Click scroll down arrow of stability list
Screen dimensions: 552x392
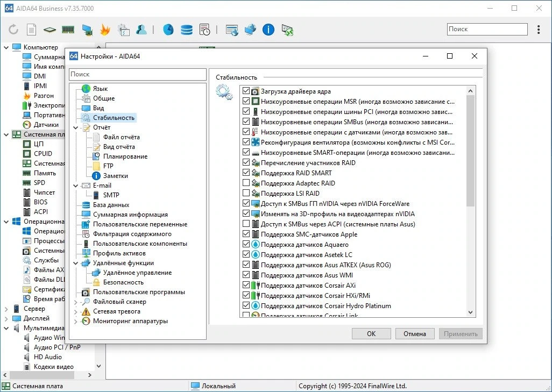tap(471, 312)
